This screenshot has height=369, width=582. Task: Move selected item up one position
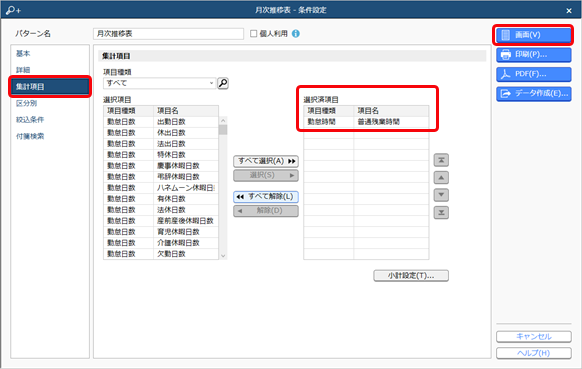click(x=441, y=177)
